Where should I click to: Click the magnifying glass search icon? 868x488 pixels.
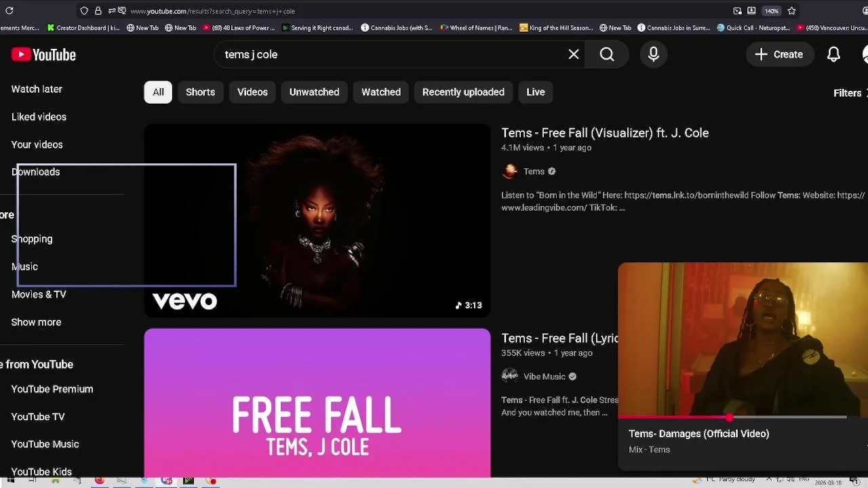(x=607, y=54)
